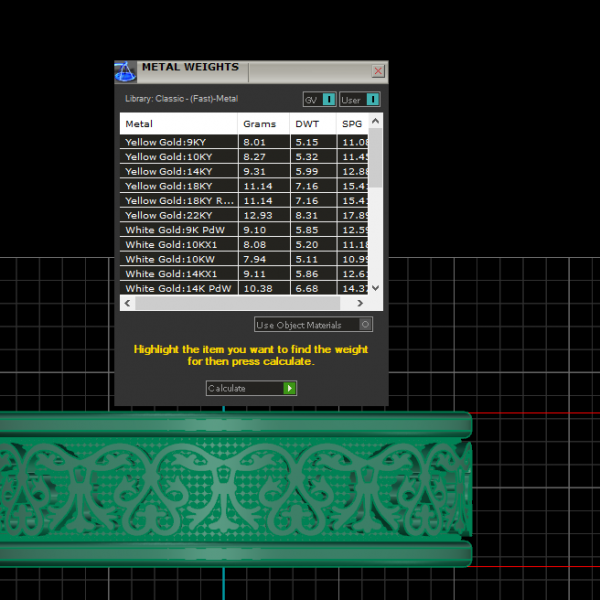Sort by the Metal column header
Screen dimensions: 600x600
click(178, 124)
